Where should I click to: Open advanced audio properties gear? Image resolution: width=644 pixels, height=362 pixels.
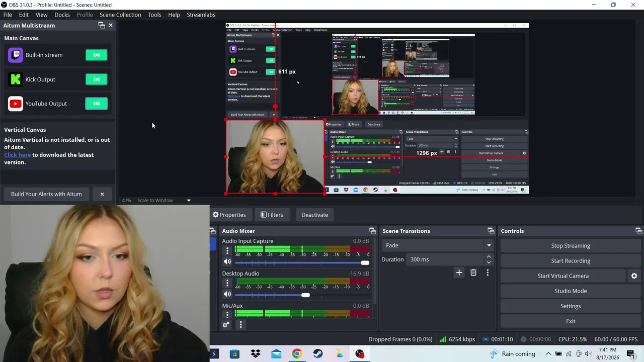[226, 325]
